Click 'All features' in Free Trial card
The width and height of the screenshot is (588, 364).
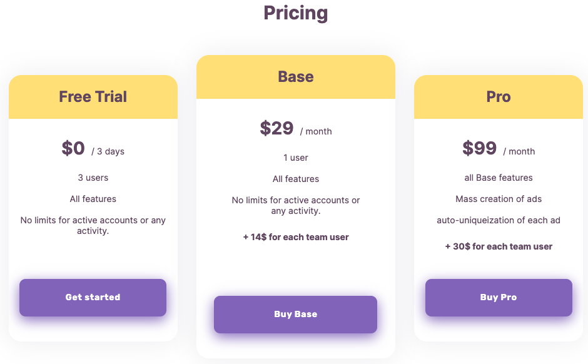[93, 199]
